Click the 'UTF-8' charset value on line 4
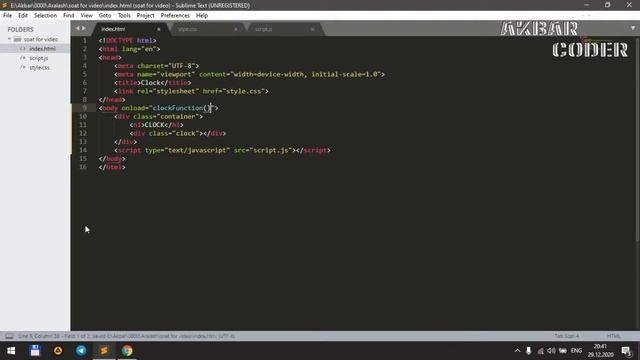 coord(181,66)
